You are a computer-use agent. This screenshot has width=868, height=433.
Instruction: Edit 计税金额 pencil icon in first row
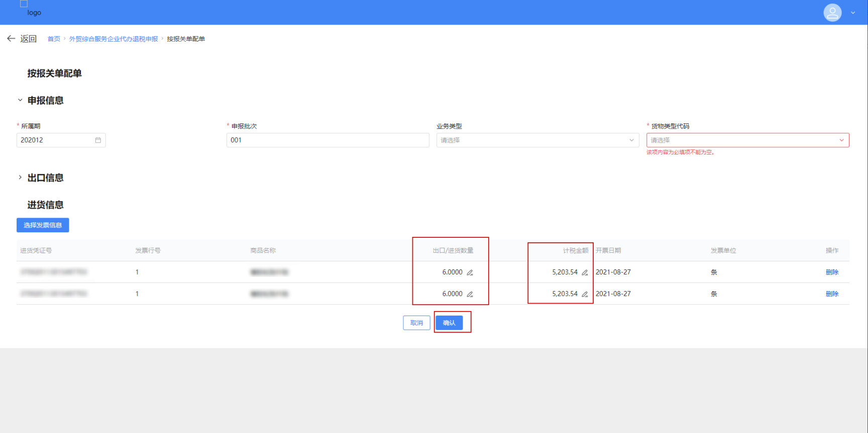point(585,272)
